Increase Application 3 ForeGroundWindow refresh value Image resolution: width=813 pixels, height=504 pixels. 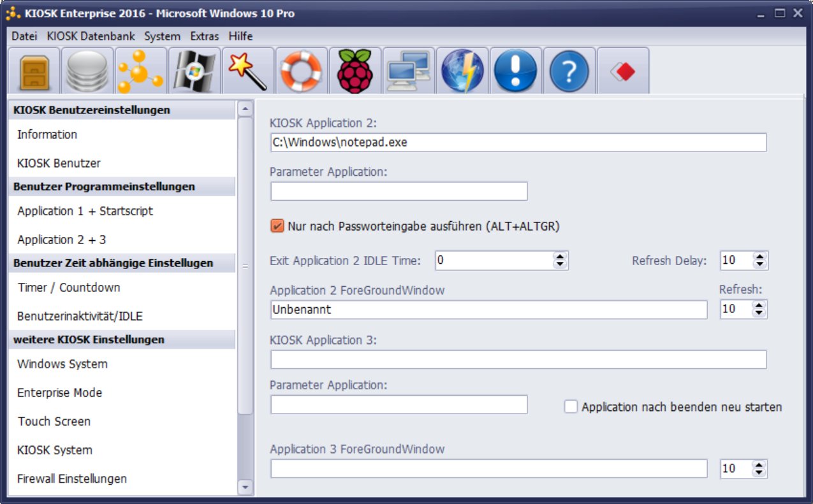pos(759,465)
